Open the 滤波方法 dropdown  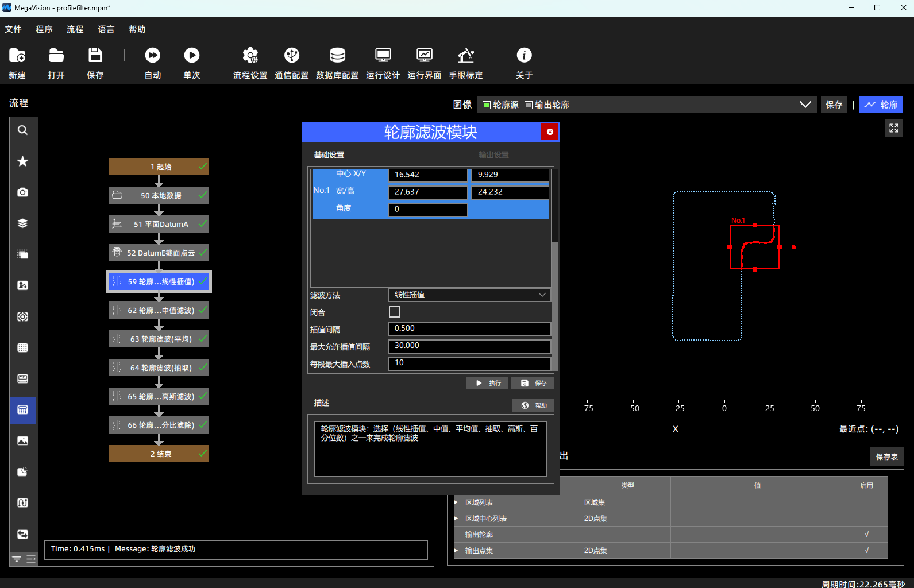469,295
